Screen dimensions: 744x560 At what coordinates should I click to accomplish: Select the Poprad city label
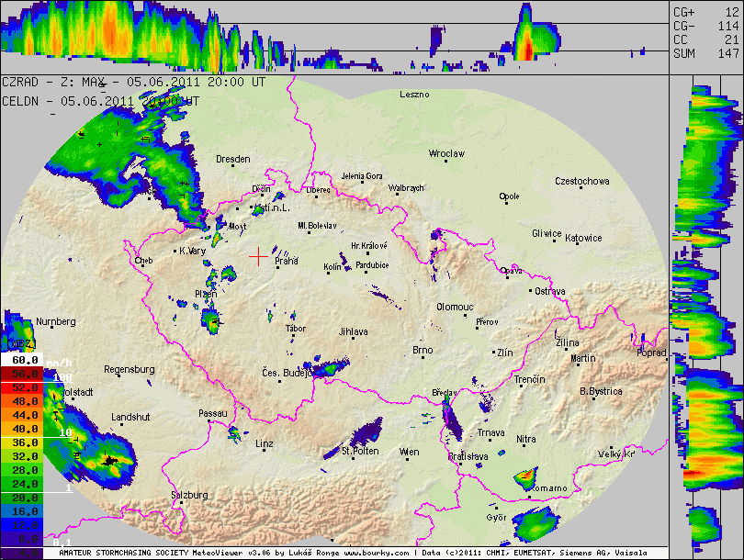pos(651,353)
